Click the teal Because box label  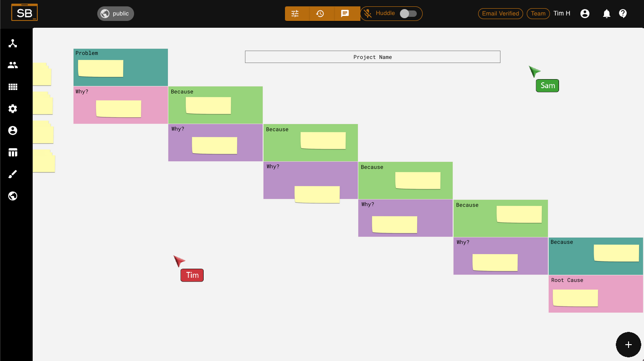point(562,242)
